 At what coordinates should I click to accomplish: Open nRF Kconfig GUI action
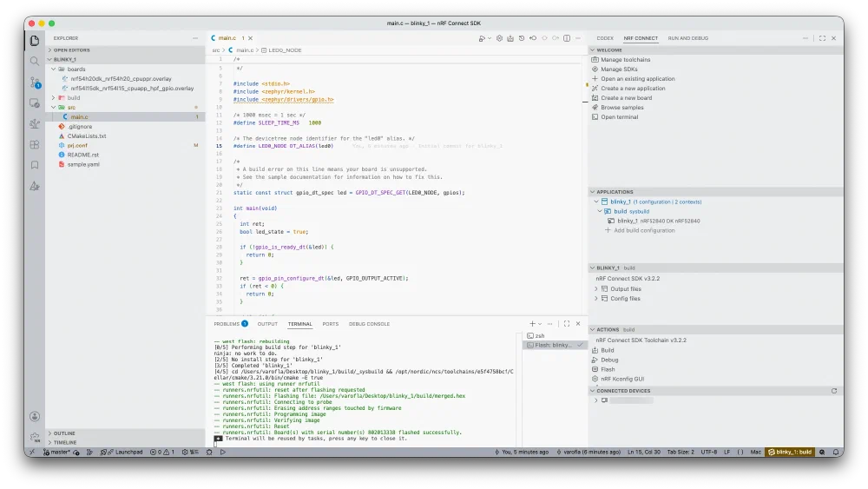(622, 379)
